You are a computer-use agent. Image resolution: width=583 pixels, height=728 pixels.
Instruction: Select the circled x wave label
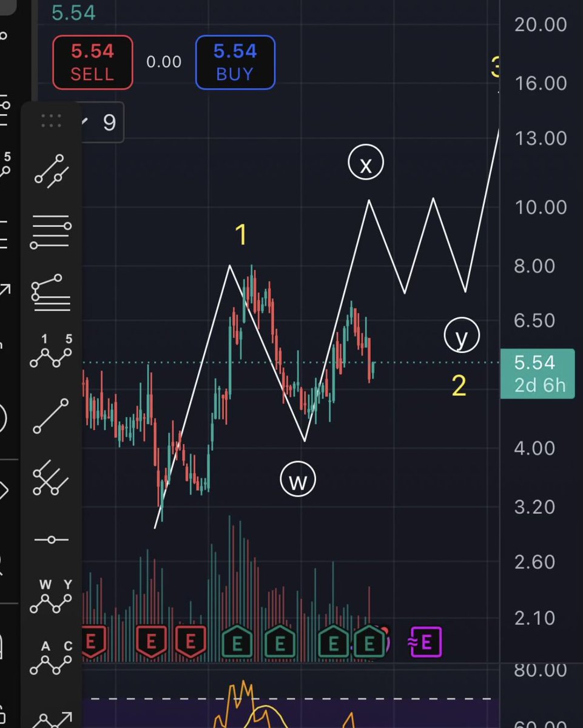(366, 163)
